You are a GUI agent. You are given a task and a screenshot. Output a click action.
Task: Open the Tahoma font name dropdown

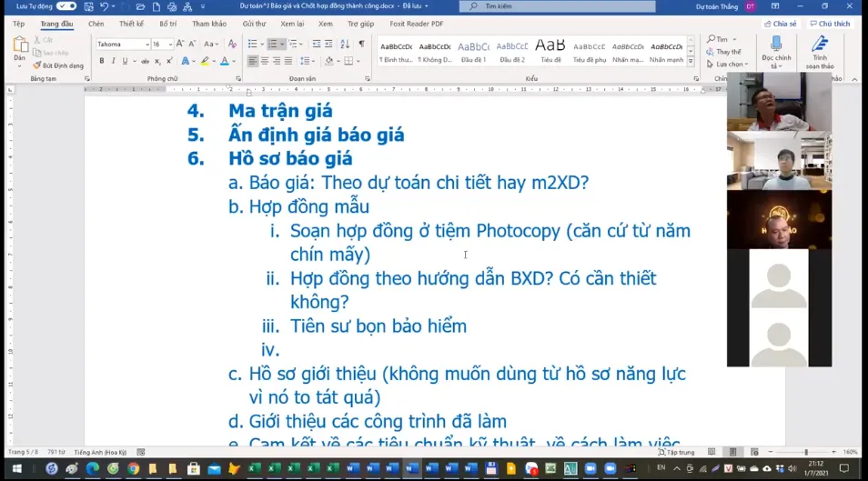(146, 44)
